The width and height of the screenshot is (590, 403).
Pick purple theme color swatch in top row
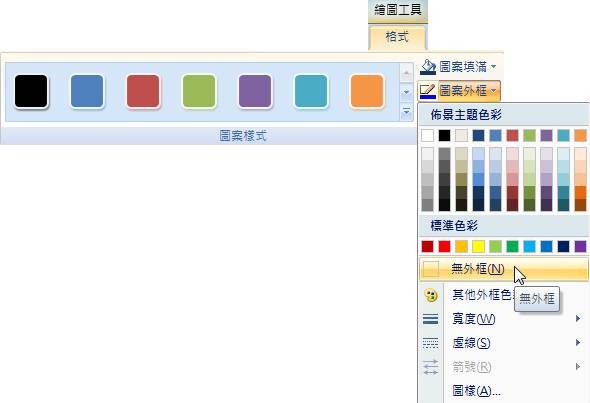pos(546,135)
